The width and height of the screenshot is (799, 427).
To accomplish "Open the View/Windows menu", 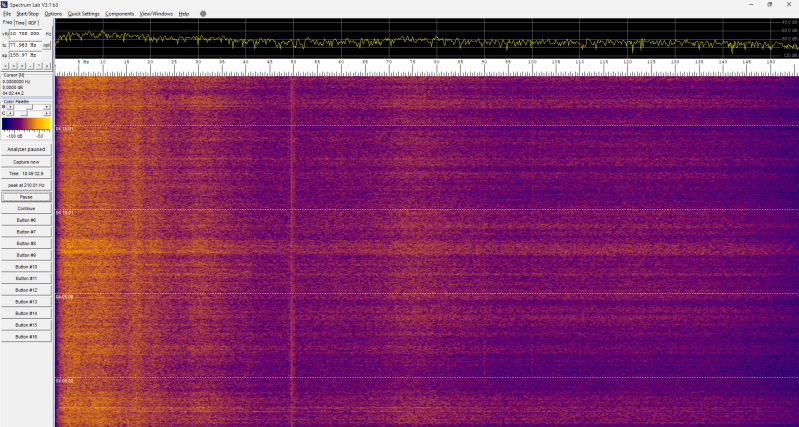I will (x=156, y=14).
